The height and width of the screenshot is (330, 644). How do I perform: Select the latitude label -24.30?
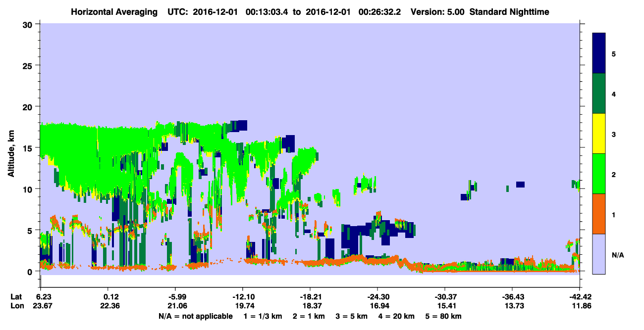tap(377, 297)
